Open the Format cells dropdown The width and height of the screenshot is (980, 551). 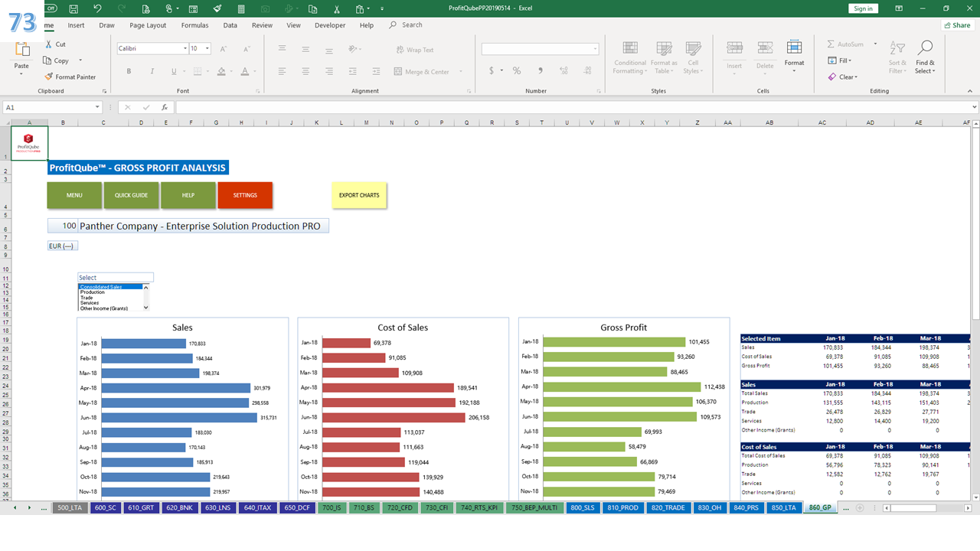(x=794, y=55)
